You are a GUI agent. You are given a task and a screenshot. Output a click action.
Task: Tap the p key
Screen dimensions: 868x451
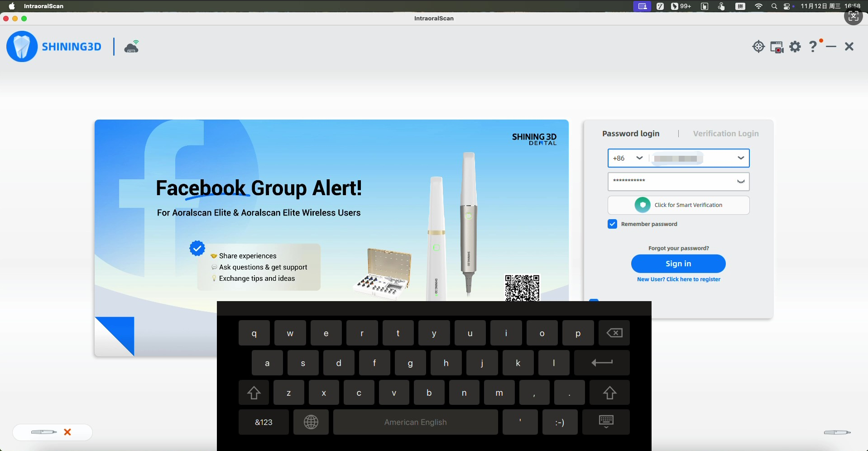tap(578, 333)
